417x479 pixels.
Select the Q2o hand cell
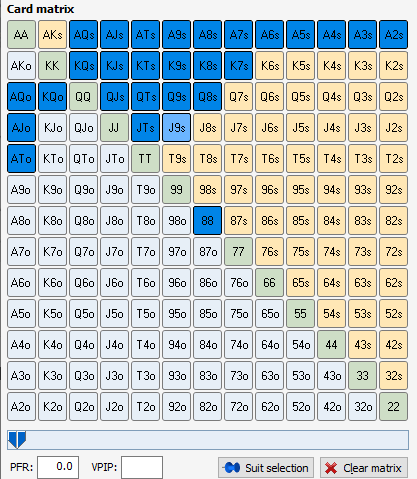83,407
